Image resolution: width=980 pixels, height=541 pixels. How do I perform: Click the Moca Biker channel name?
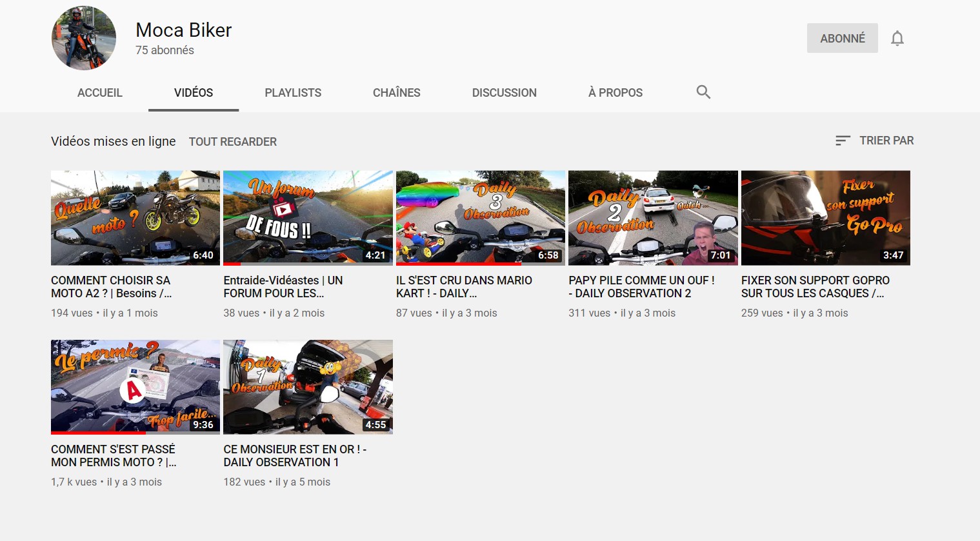click(x=184, y=30)
